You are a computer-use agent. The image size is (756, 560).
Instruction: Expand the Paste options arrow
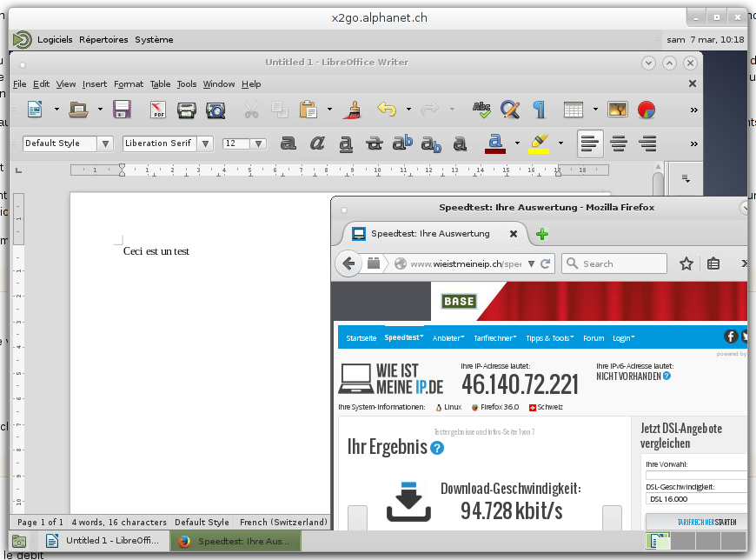[330, 110]
